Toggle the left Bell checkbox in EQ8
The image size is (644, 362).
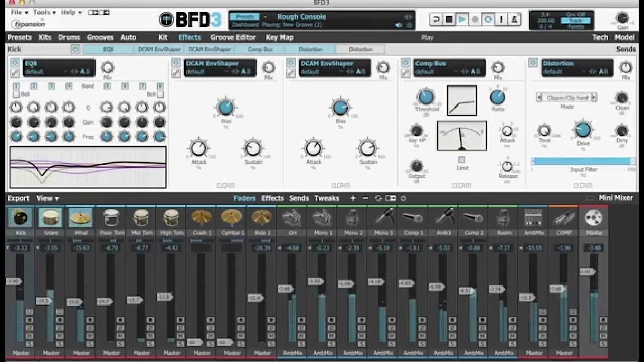point(16,94)
